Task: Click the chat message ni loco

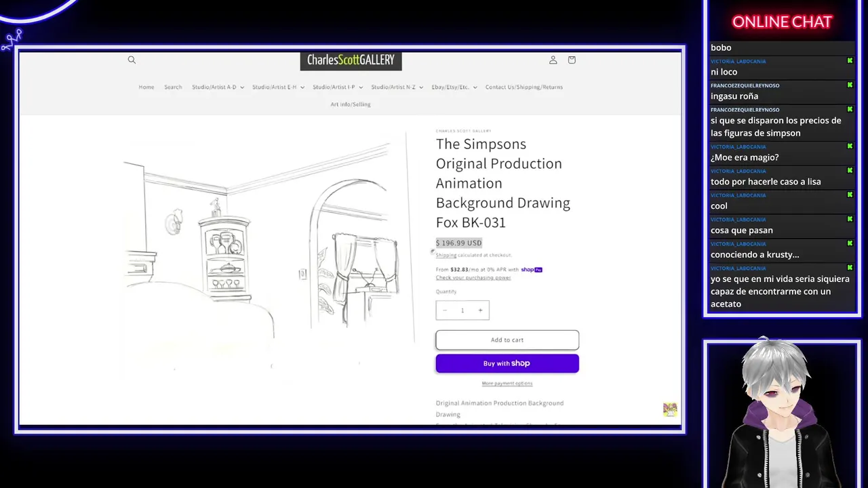Action: pyautogui.click(x=724, y=72)
